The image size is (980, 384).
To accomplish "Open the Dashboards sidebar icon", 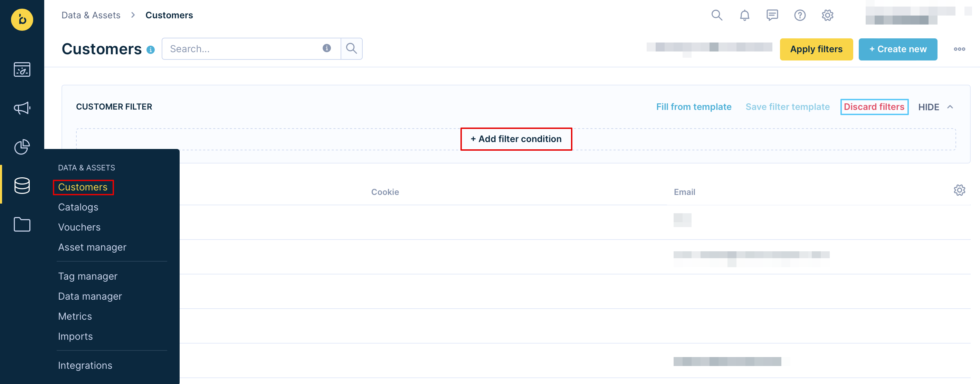I will (x=22, y=69).
